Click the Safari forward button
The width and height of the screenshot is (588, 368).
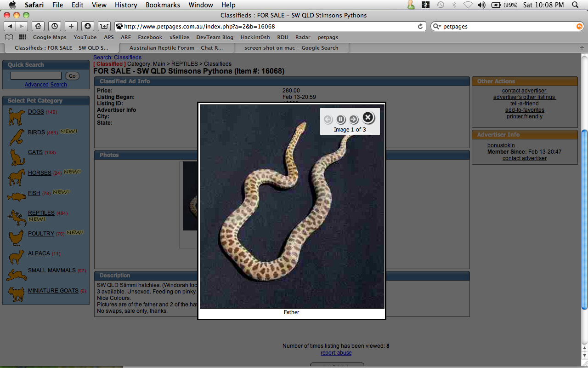pos(22,26)
